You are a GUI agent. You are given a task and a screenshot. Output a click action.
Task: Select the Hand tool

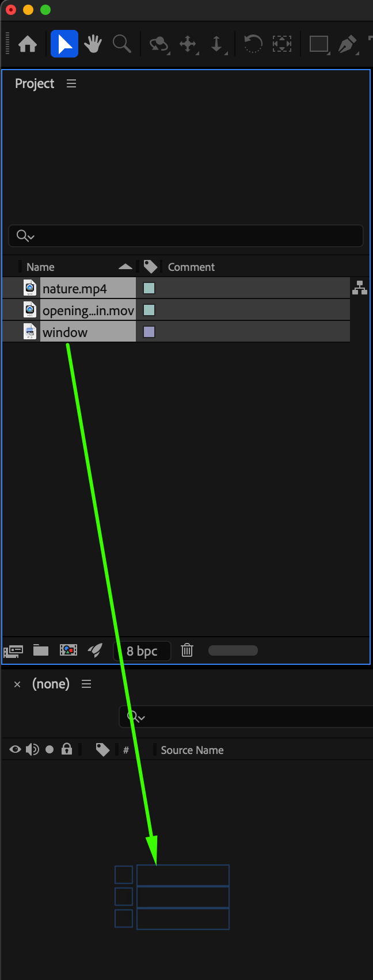tap(93, 44)
